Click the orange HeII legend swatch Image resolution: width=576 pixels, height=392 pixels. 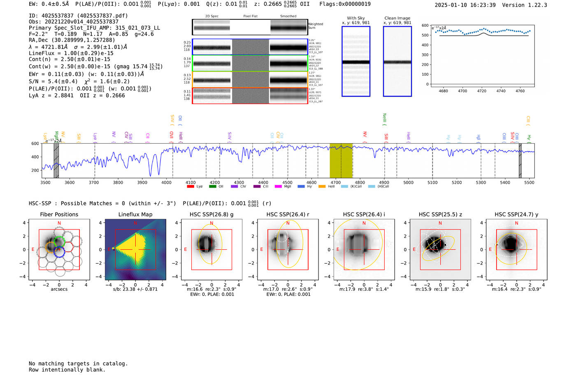click(322, 187)
